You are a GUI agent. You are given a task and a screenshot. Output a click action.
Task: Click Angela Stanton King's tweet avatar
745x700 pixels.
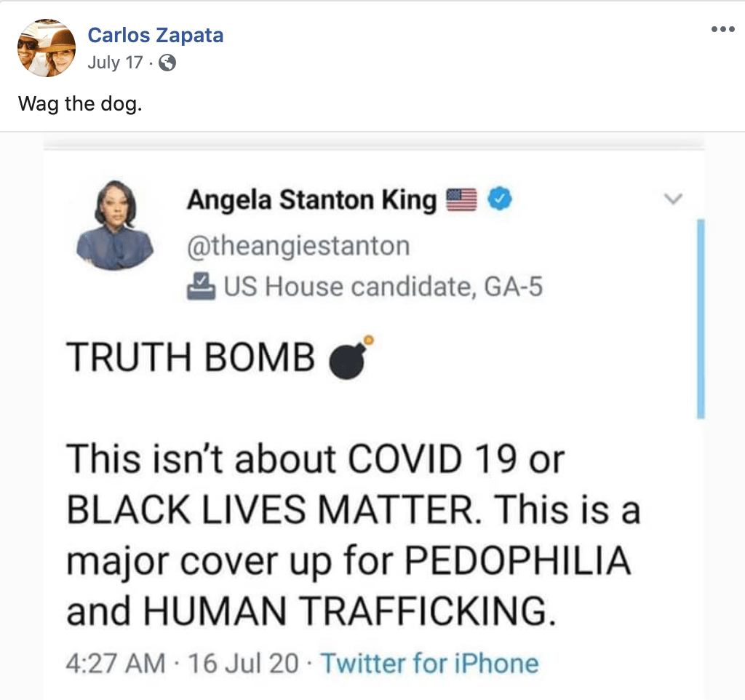[114, 225]
